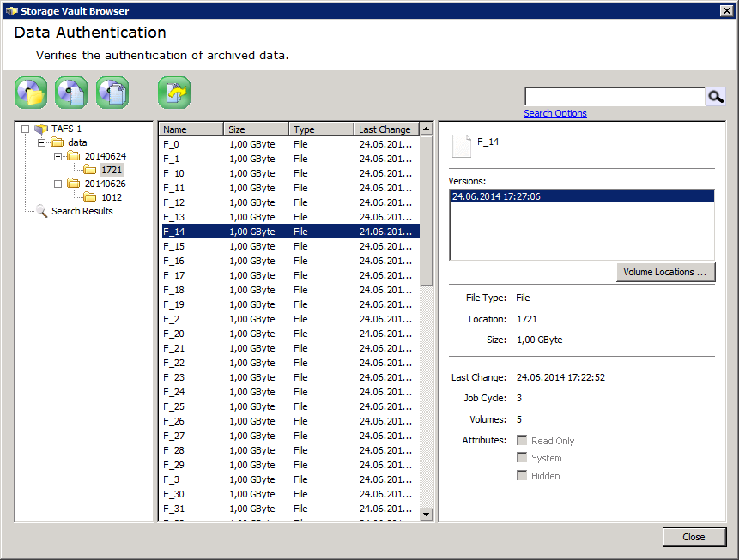This screenshot has width=739, height=560.
Task: Collapse the 20140626 folder node
Action: click(58, 184)
